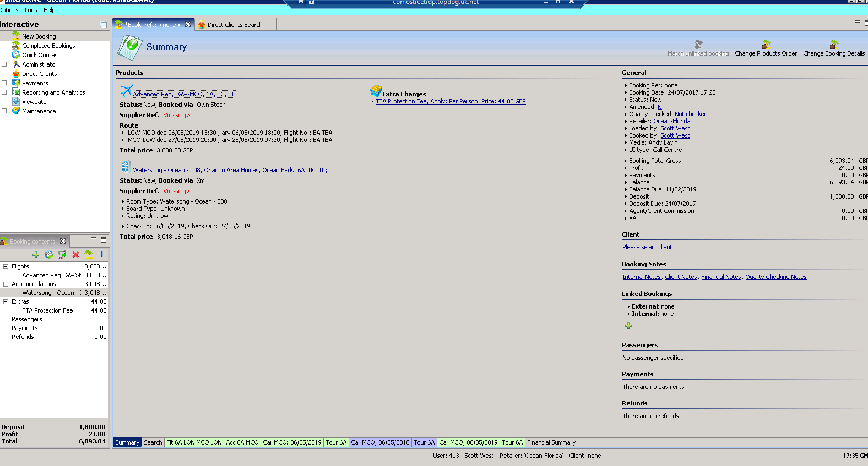The width and height of the screenshot is (868, 466).
Task: Open Client Notes link
Action: (x=681, y=277)
